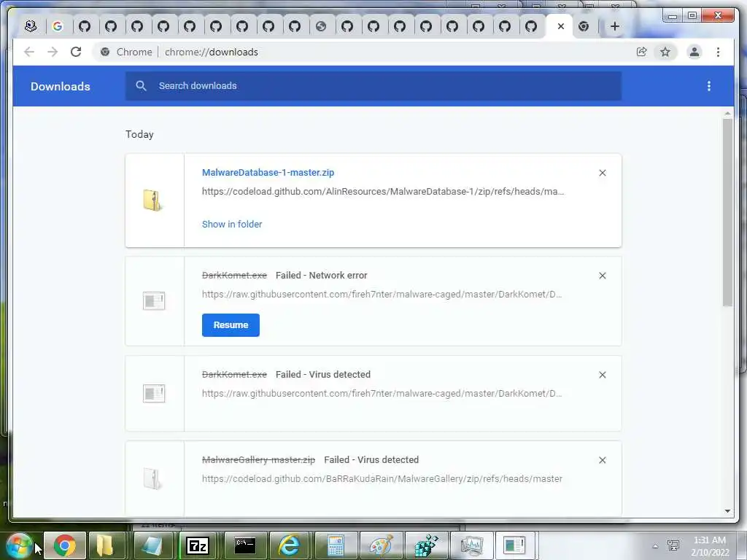Click the codeload URL of MalwareDatabase download
747x560 pixels.
382,192
